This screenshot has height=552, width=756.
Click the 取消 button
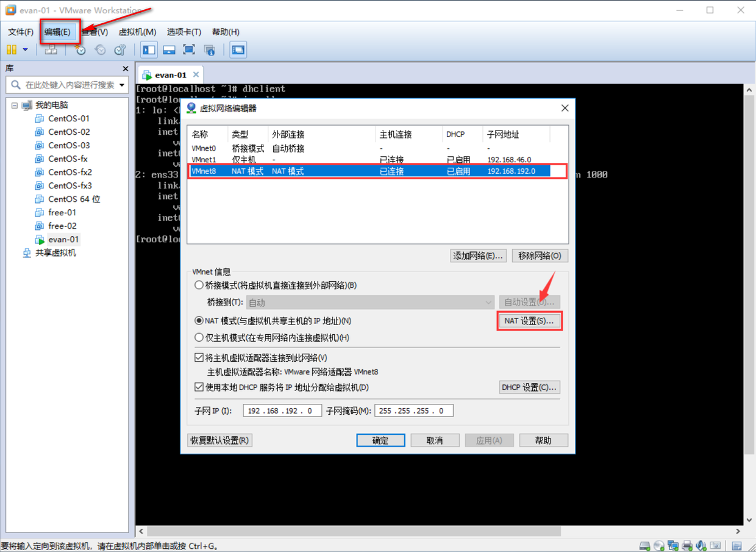435,440
